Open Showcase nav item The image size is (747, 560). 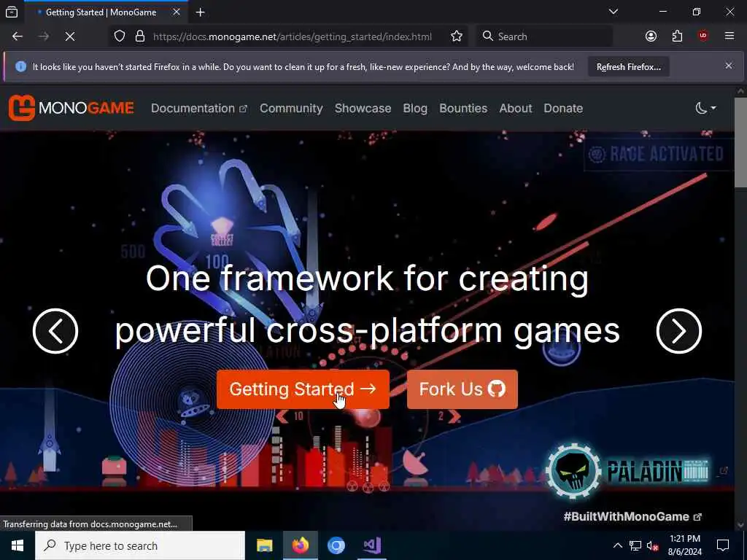coord(363,108)
